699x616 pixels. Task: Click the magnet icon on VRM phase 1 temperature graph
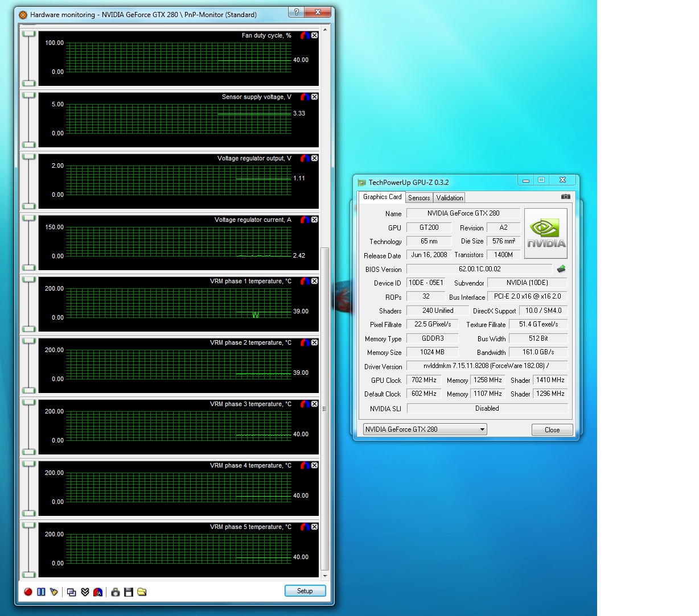pos(305,281)
